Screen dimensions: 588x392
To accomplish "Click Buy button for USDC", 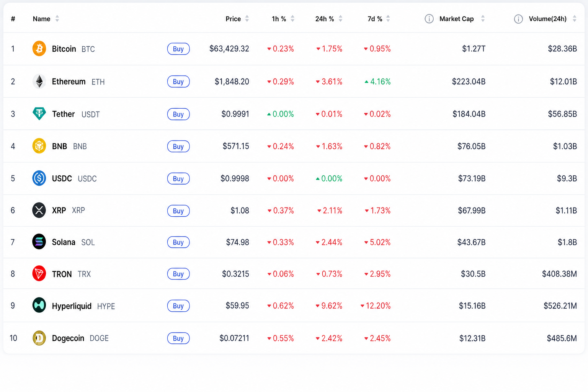I will pyautogui.click(x=178, y=179).
